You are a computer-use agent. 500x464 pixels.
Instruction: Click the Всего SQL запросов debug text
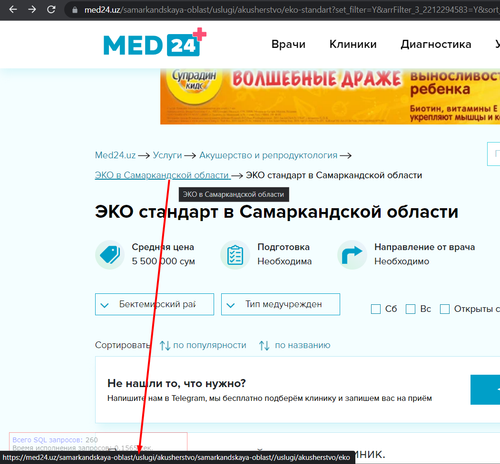pyautogui.click(x=55, y=440)
